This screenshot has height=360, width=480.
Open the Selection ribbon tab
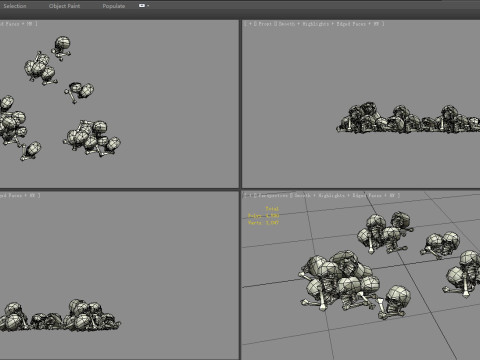(x=15, y=6)
